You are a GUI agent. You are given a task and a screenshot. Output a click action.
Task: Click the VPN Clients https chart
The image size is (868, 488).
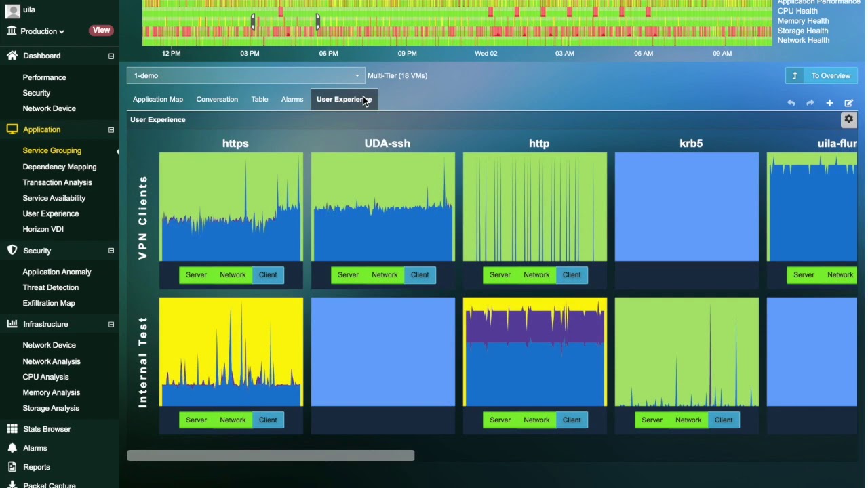[x=231, y=207]
